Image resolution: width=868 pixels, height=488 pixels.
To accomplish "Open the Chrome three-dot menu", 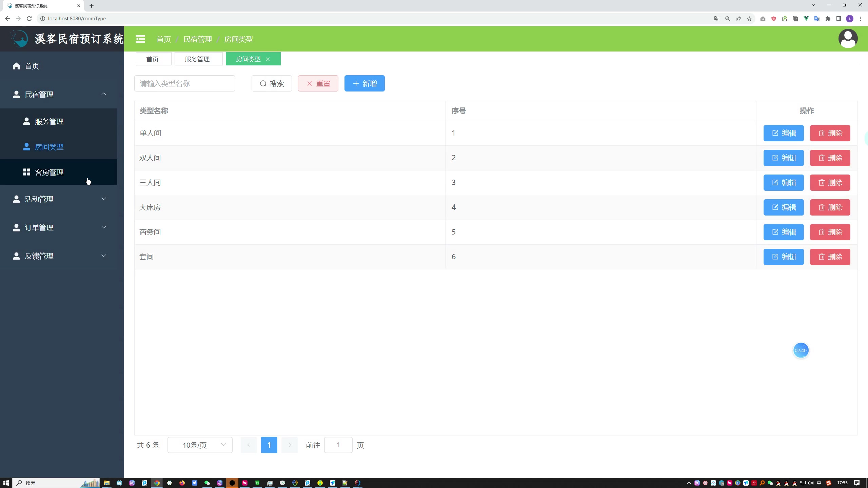I will pos(861,19).
